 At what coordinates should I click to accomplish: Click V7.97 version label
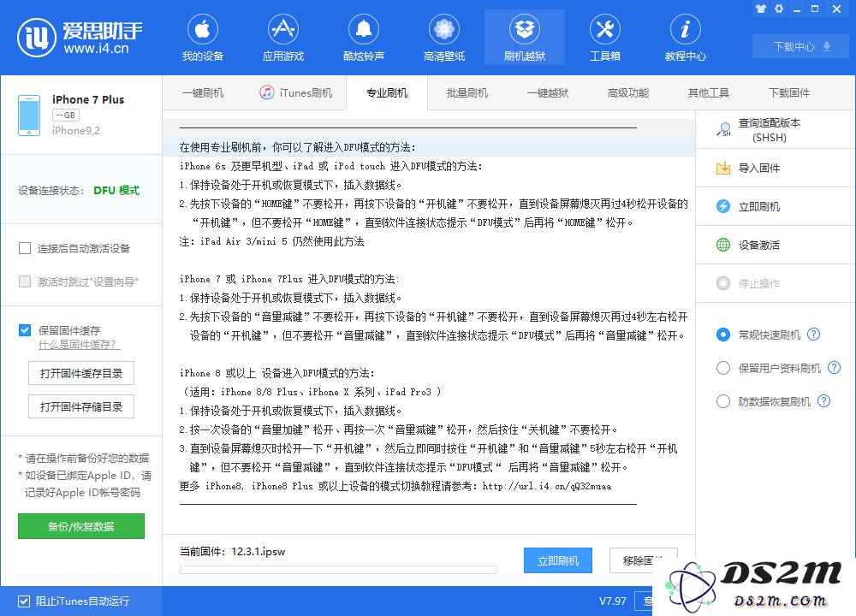point(613,601)
